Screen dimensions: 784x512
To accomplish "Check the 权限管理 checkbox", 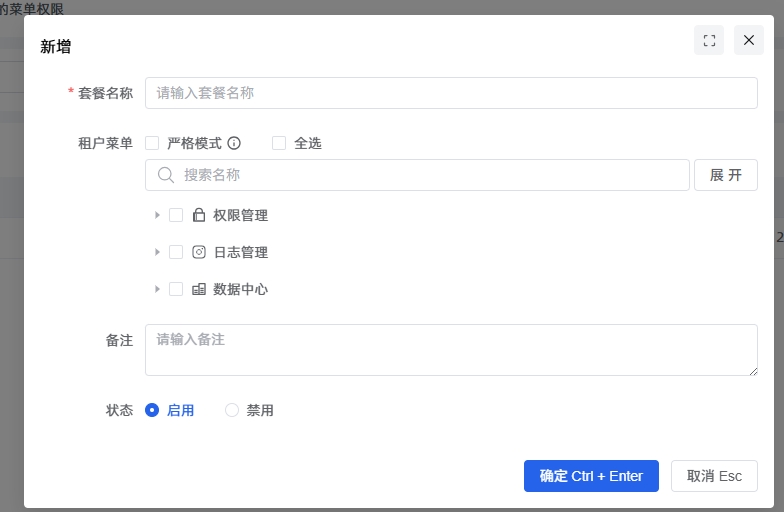I will [176, 215].
